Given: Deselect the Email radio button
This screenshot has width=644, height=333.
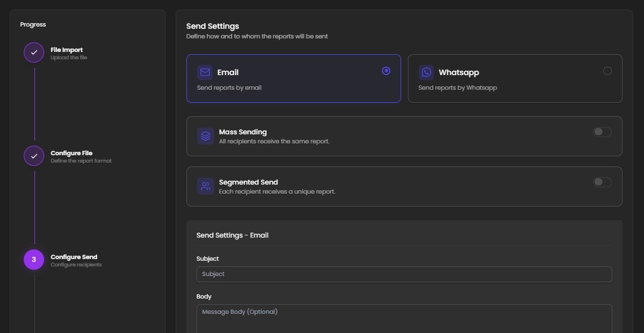Looking at the screenshot, I should point(386,71).
